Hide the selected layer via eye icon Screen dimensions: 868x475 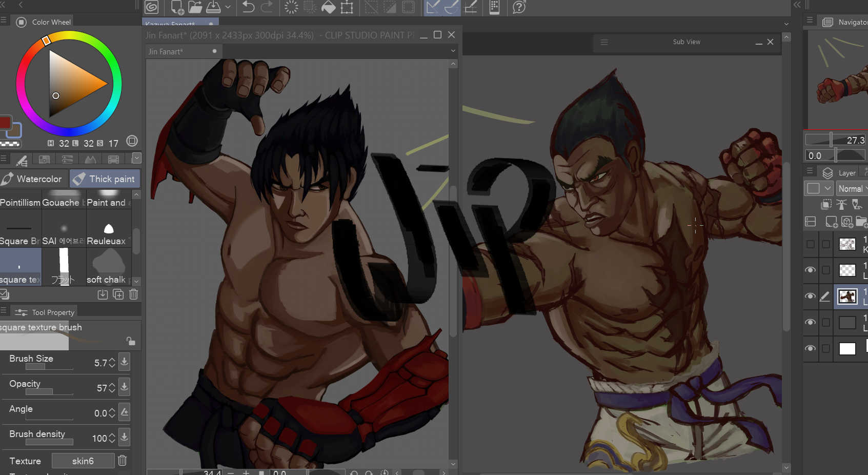810,296
